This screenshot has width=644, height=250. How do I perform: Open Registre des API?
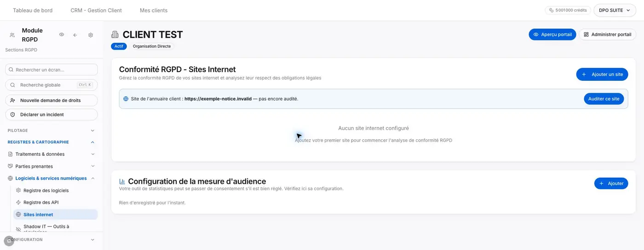click(55, 202)
